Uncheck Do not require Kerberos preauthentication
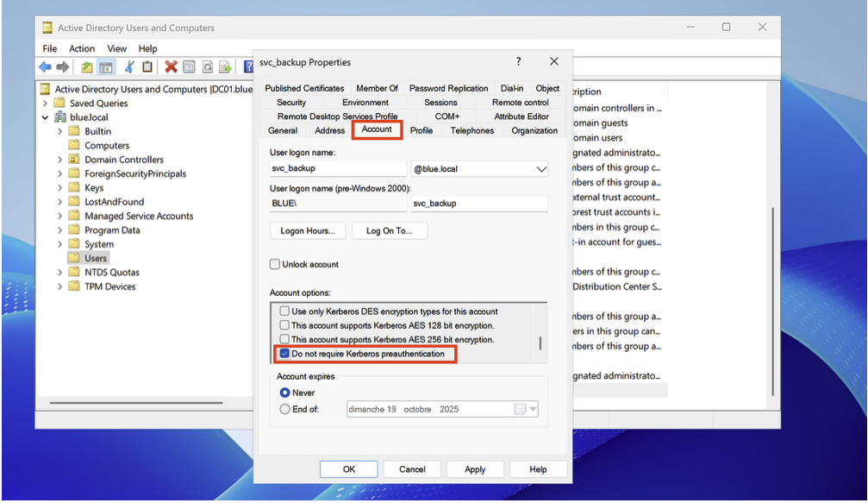The image size is (868, 503). click(x=284, y=354)
